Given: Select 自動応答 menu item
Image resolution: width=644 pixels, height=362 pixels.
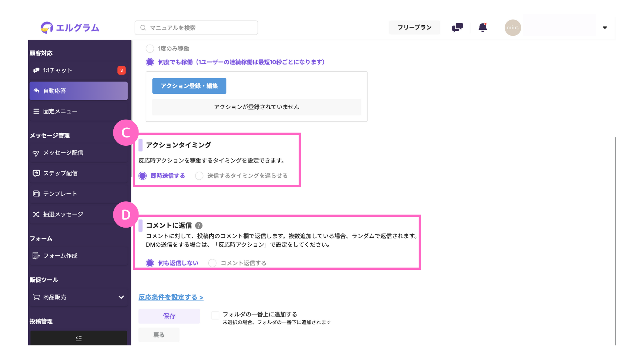Looking at the screenshot, I should 78,91.
